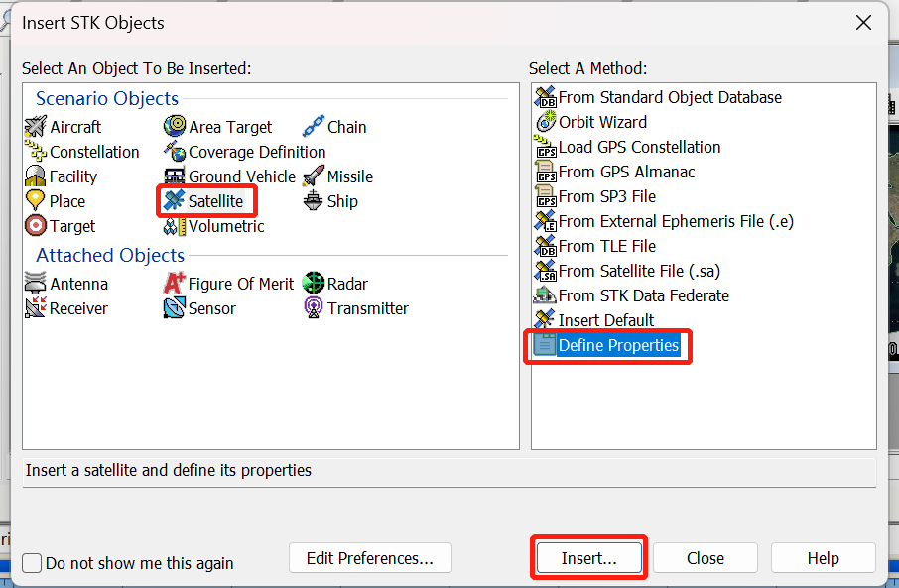Select Define Properties method
The image size is (899, 588).
pos(617,345)
